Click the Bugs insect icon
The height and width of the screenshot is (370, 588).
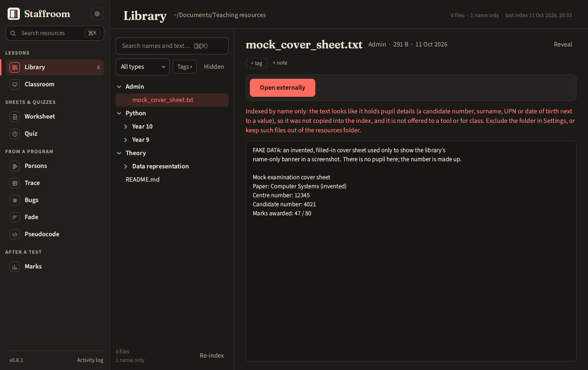tap(15, 200)
